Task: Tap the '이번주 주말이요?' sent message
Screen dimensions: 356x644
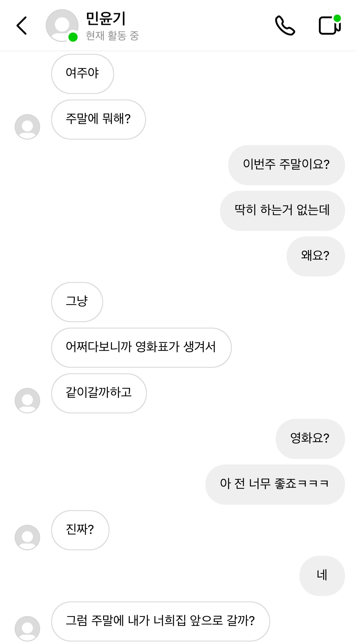Action: click(x=286, y=165)
